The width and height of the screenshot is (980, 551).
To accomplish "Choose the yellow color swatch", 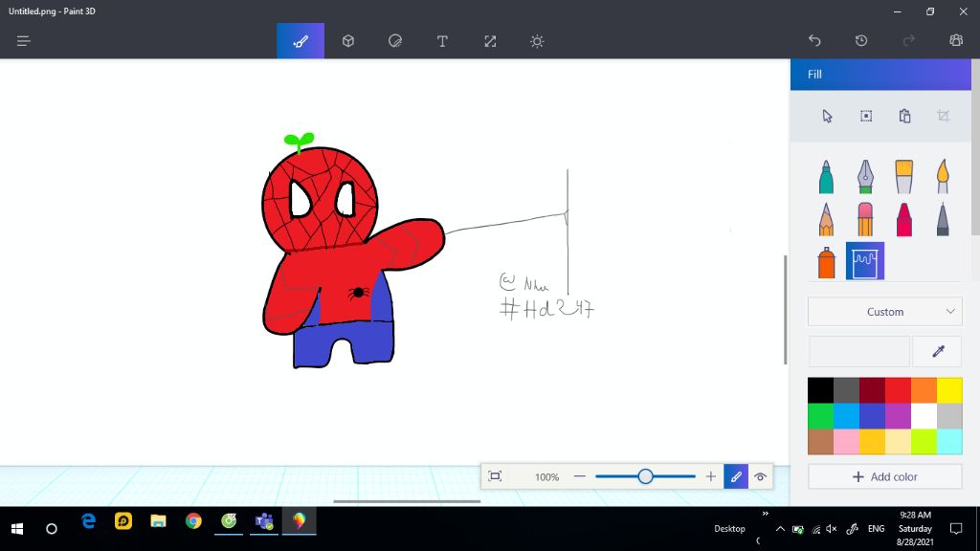I will click(949, 390).
